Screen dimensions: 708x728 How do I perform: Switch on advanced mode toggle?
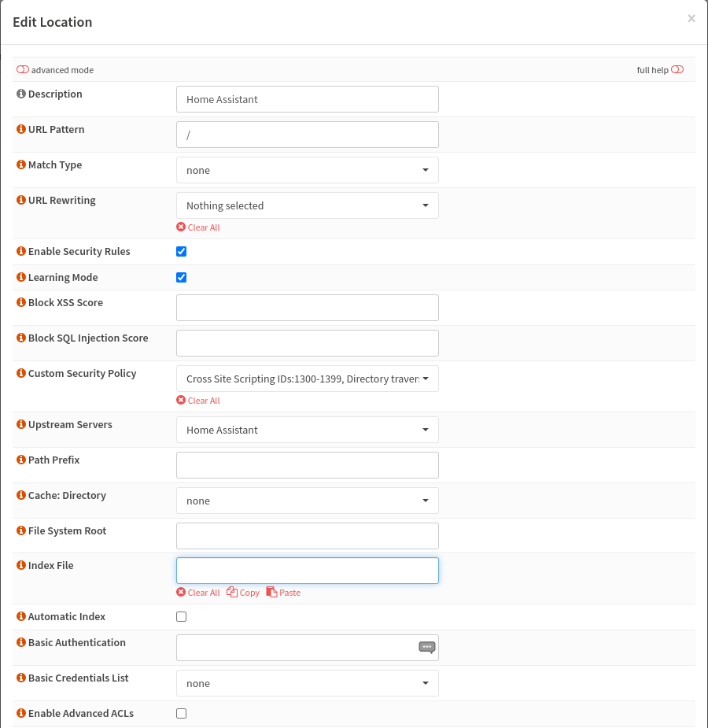[x=23, y=70]
